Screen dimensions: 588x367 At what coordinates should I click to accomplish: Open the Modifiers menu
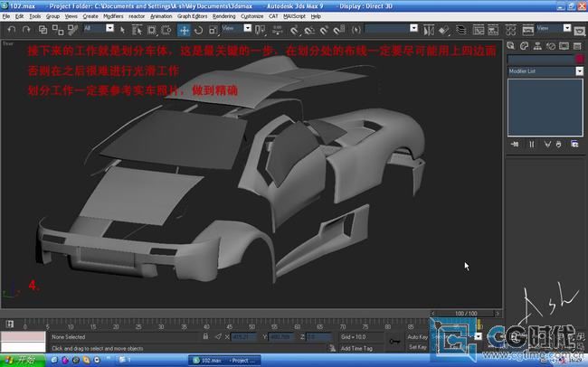113,16
